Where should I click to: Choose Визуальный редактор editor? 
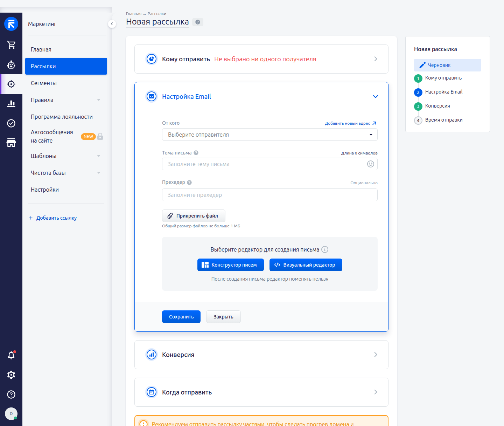pos(306,265)
